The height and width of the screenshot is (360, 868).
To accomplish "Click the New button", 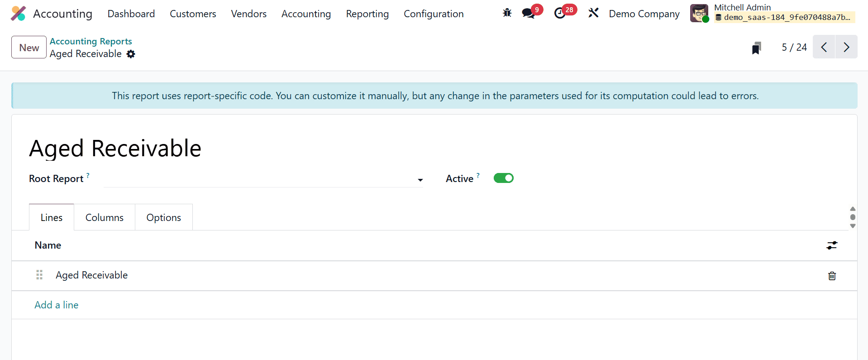I will (x=29, y=47).
